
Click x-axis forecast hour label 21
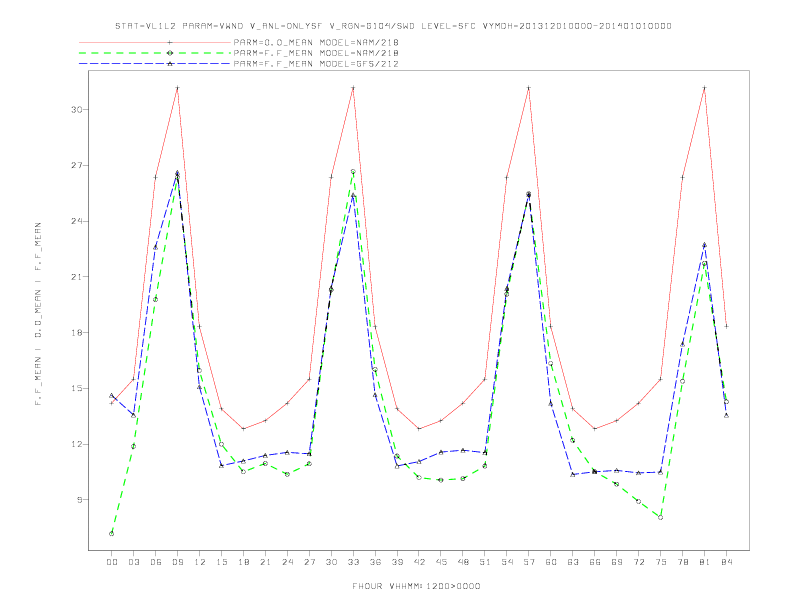click(x=265, y=562)
